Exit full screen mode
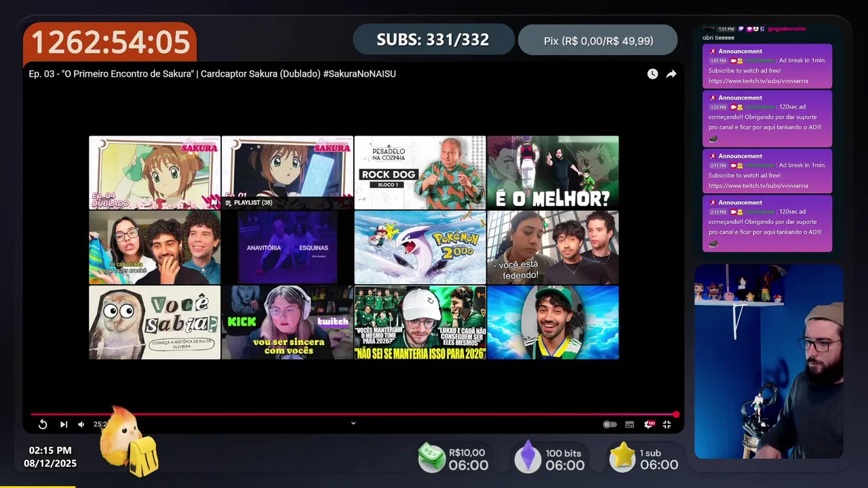Image resolution: width=868 pixels, height=488 pixels. coord(667,424)
